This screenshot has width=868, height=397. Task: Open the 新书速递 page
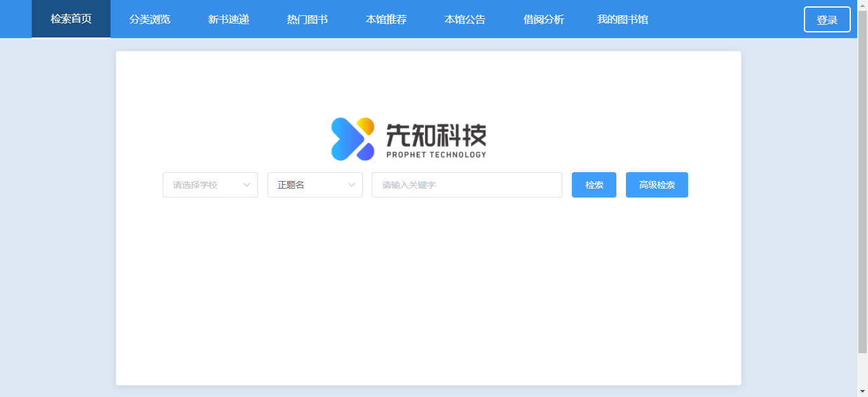[x=229, y=19]
